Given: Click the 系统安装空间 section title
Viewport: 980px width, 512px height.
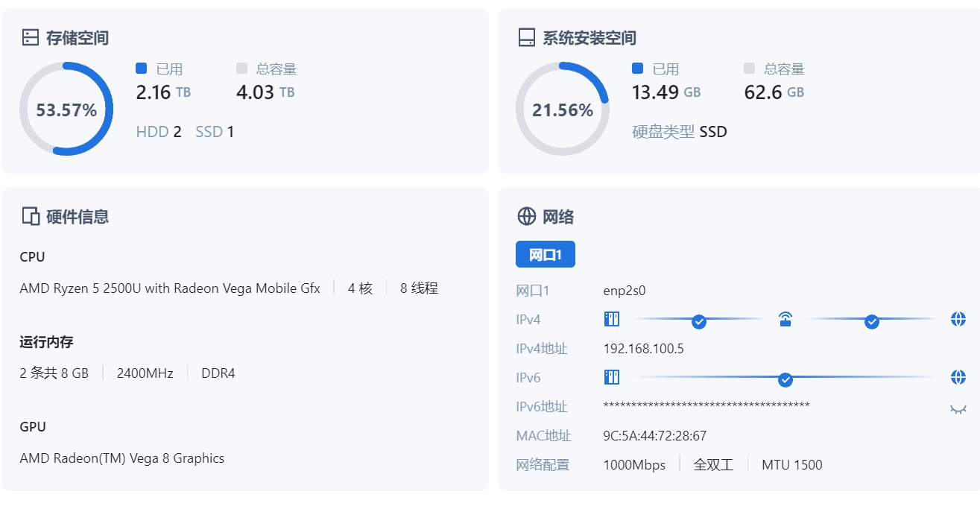Looking at the screenshot, I should tap(589, 38).
